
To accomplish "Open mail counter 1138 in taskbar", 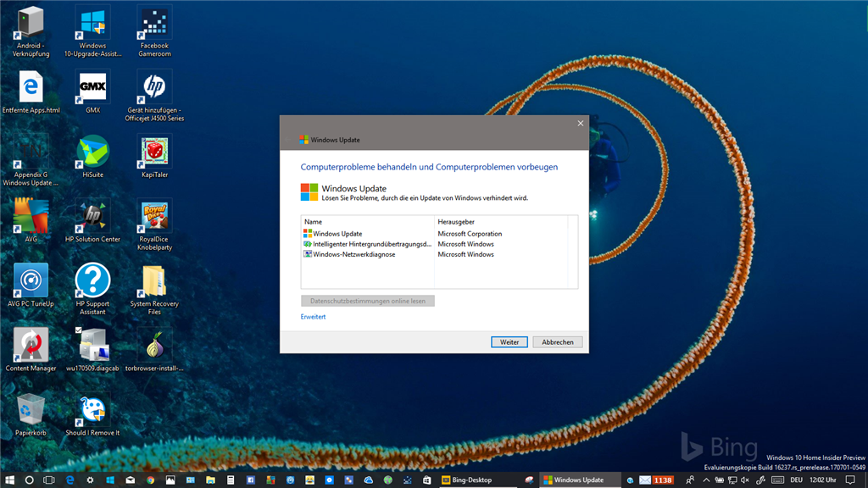I will 657,480.
